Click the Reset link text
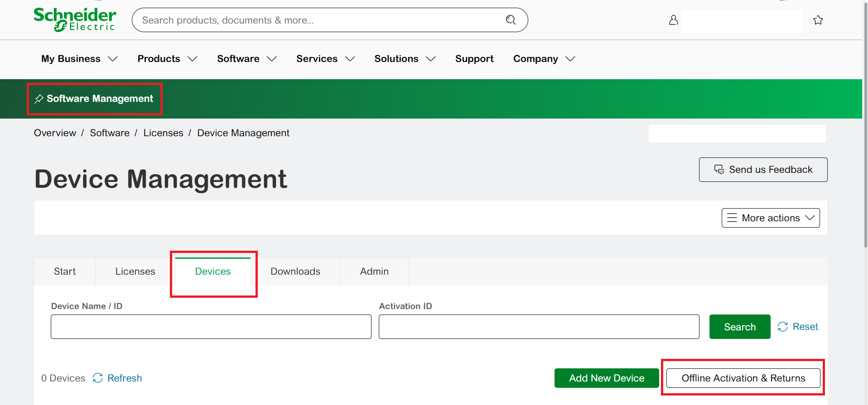Viewport: 868px width, 405px height. [x=805, y=327]
